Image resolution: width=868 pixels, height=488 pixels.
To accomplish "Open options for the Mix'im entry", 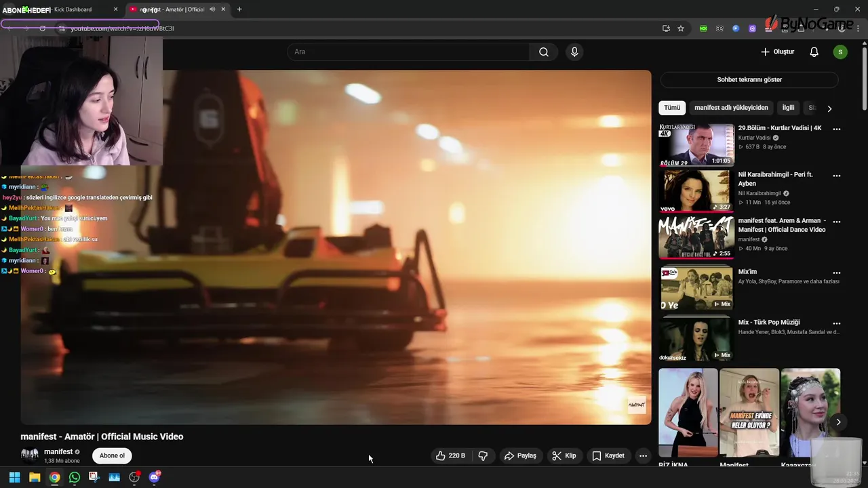I will click(837, 272).
